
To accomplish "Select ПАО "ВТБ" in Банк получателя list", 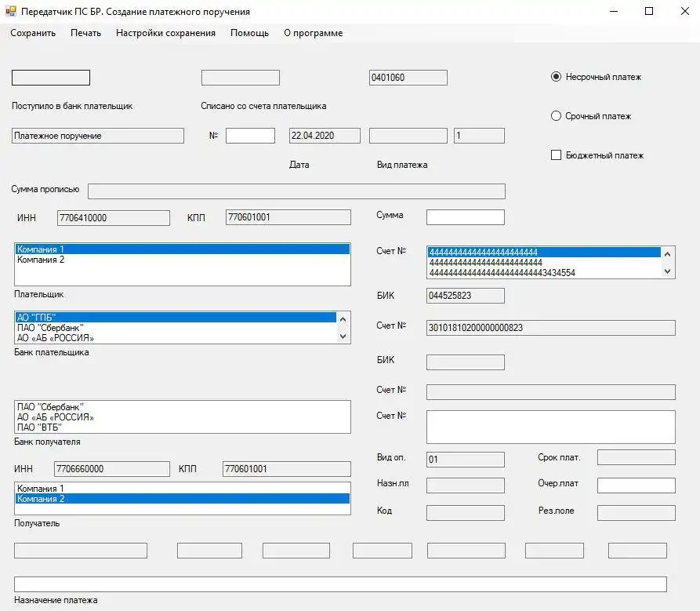I will coord(39,427).
